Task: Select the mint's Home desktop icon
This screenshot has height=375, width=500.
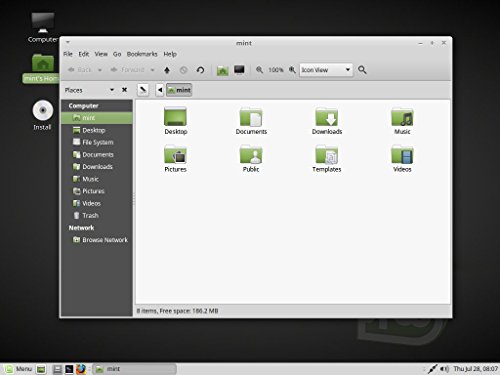Action: point(42,69)
